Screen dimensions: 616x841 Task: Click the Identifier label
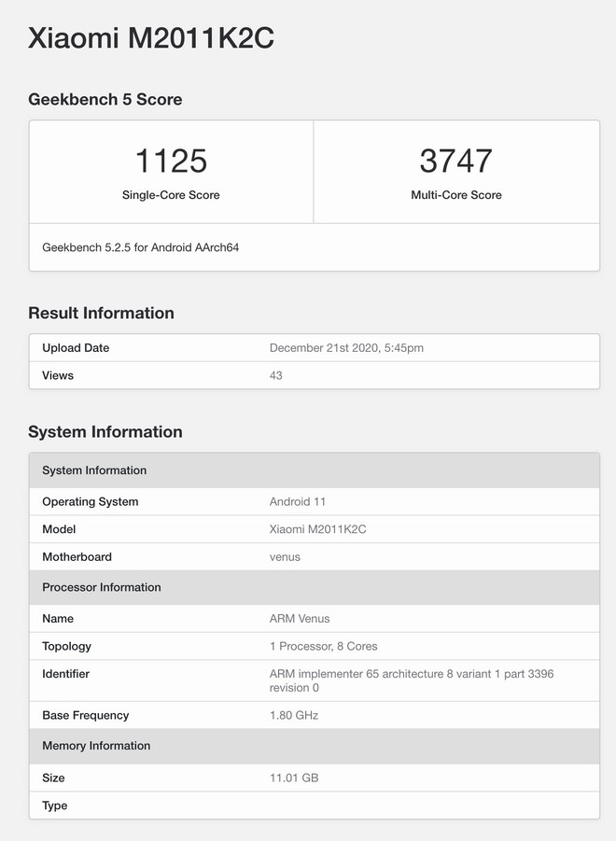tap(66, 674)
